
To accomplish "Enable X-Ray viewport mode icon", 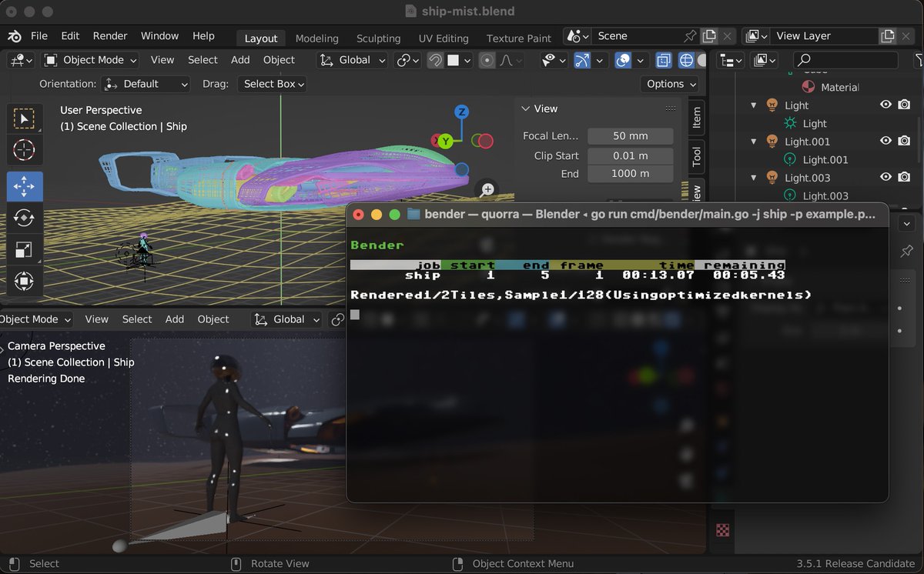I will pos(663,60).
